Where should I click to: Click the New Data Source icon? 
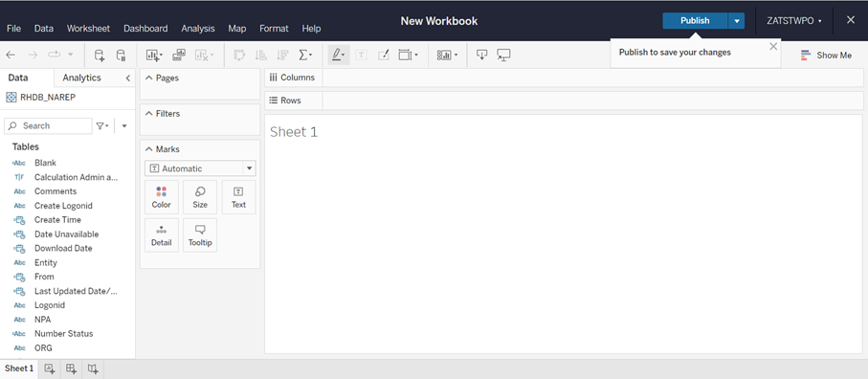point(100,55)
